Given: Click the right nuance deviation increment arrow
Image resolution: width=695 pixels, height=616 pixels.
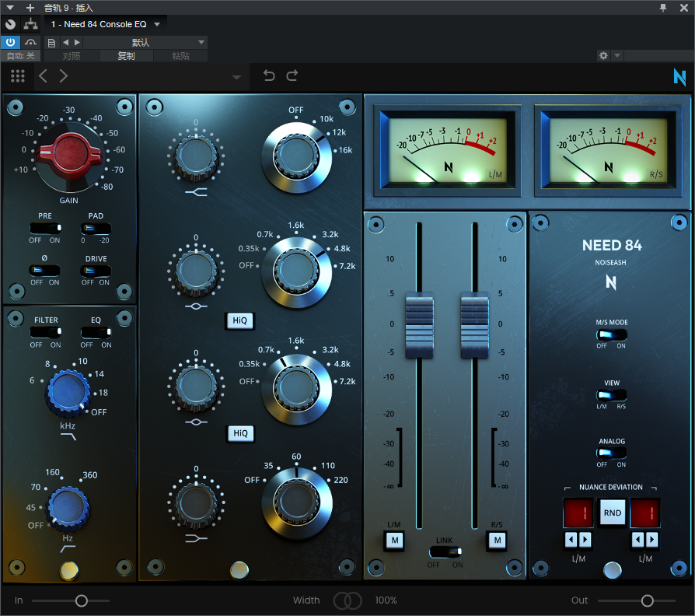Looking at the screenshot, I should click(x=651, y=540).
